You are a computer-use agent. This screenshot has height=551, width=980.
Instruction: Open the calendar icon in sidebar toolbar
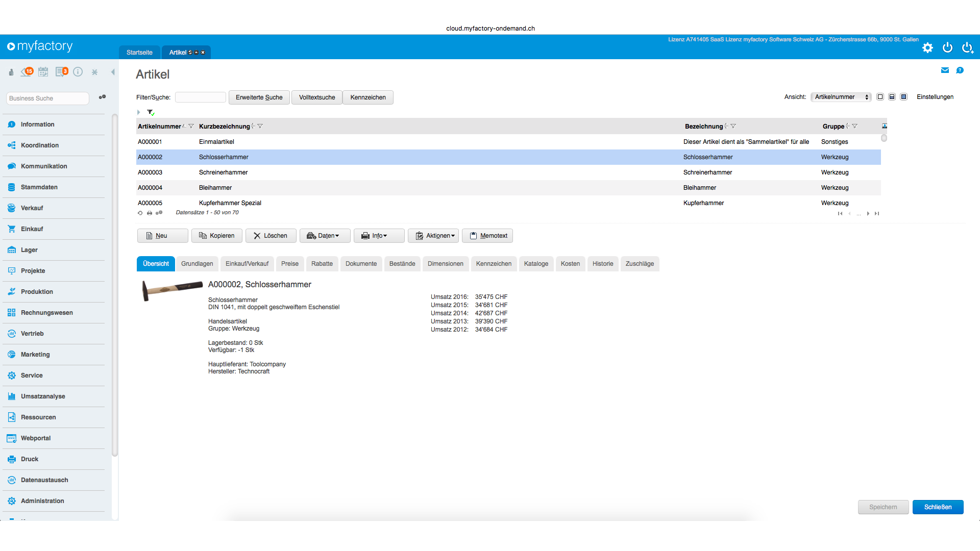click(43, 72)
